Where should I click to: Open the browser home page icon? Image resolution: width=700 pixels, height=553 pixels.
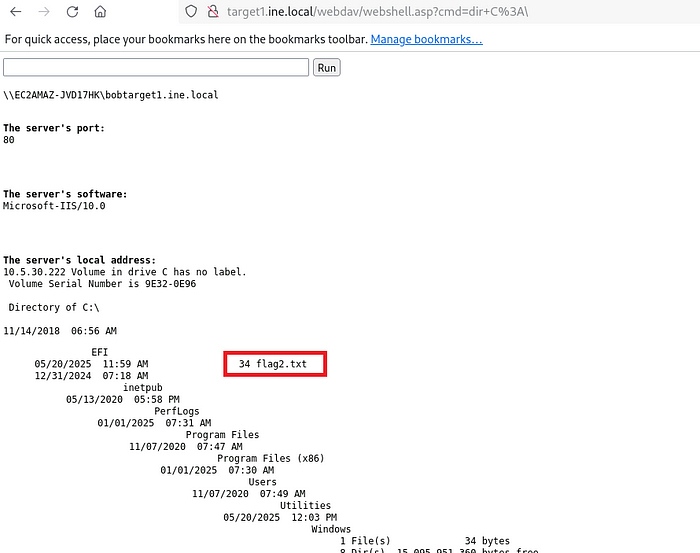100,12
